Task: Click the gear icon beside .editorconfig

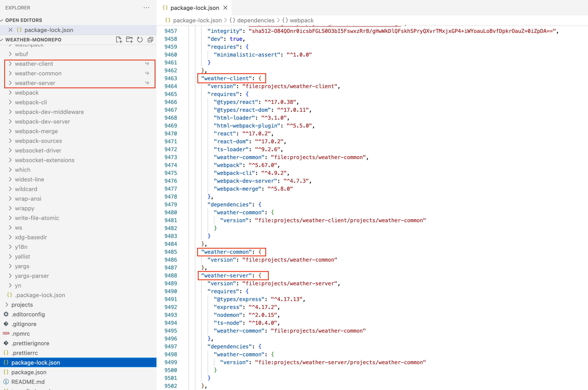Action: (6, 314)
